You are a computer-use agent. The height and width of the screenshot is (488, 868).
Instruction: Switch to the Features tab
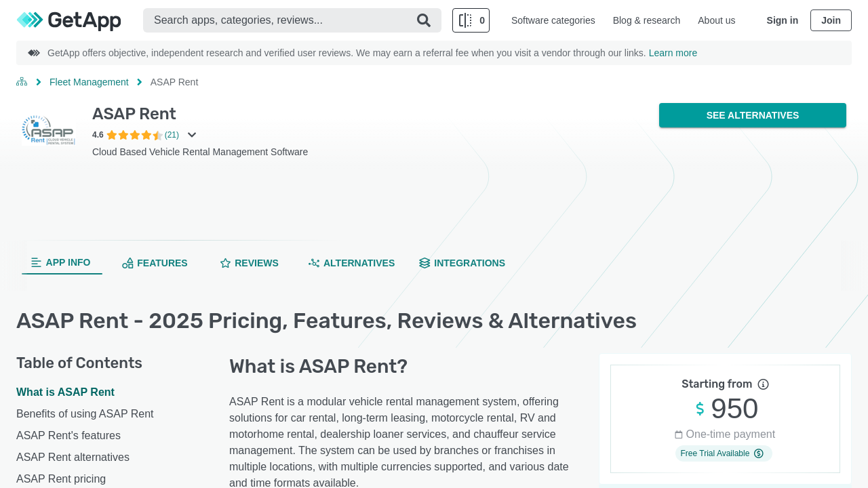[x=155, y=263]
